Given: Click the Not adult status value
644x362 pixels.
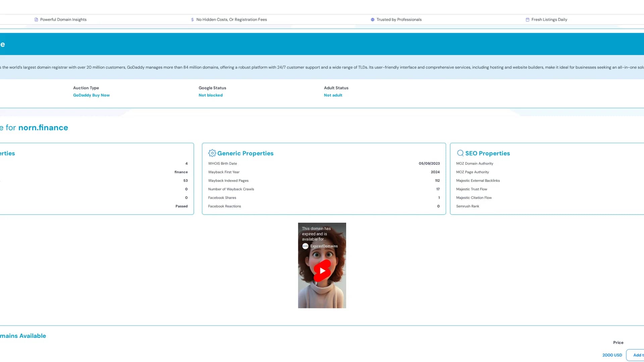Looking at the screenshot, I should 333,95.
